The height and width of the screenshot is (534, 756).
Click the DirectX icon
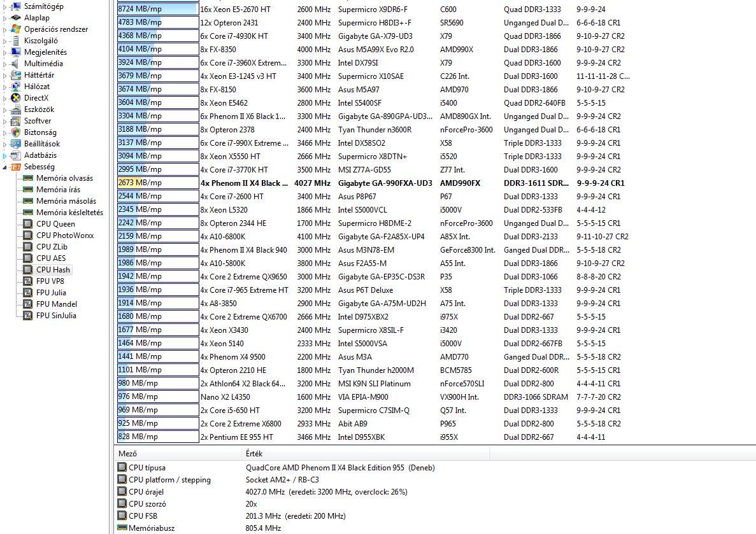16,98
